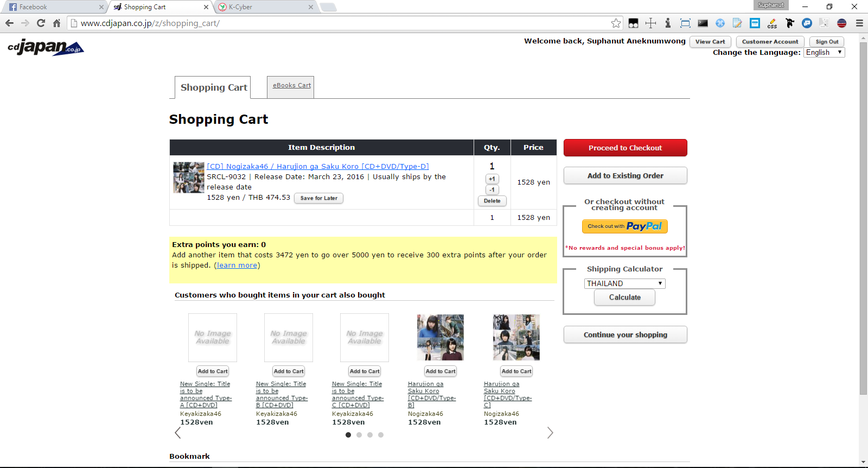Decrease item quantity with -1

(492, 189)
